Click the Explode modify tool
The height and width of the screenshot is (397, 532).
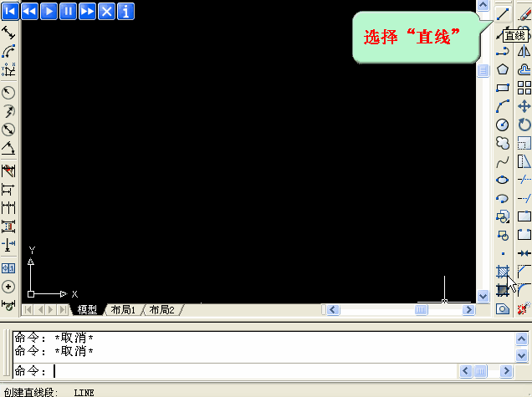click(524, 309)
